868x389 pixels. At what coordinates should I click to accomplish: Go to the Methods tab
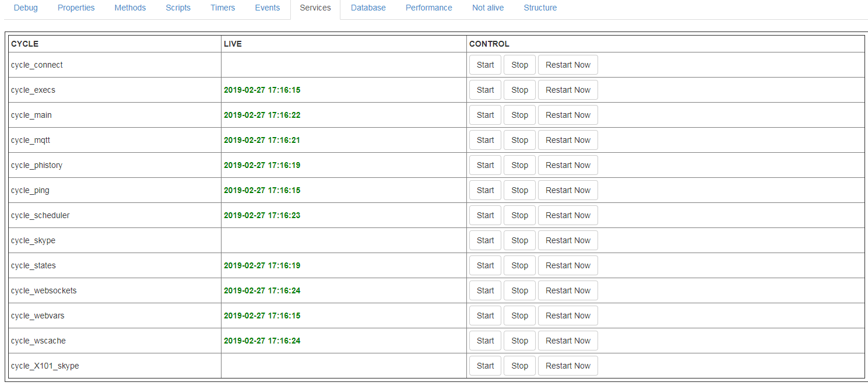click(x=130, y=8)
